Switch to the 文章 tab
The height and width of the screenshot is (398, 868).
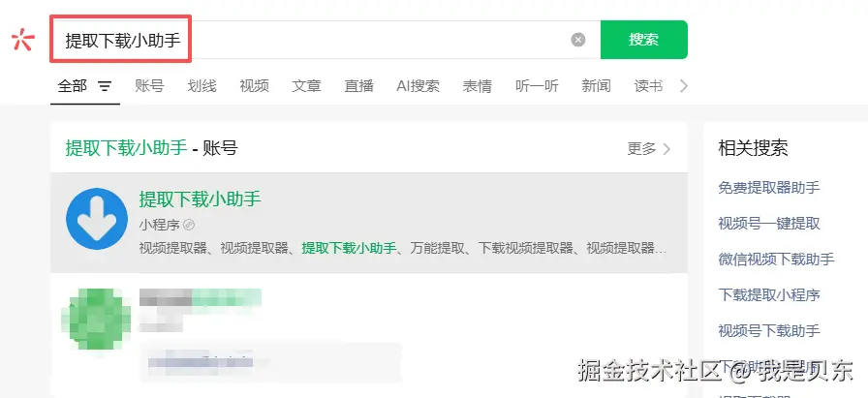pyautogui.click(x=307, y=86)
